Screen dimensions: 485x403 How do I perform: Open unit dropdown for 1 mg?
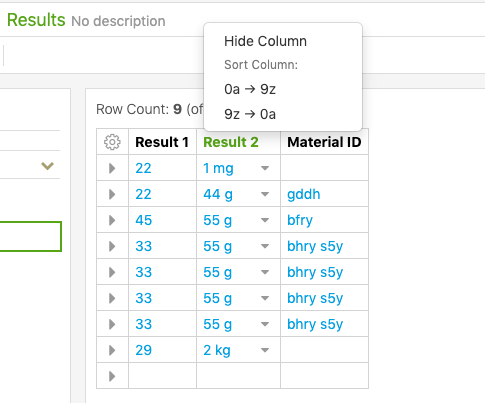[x=265, y=168]
